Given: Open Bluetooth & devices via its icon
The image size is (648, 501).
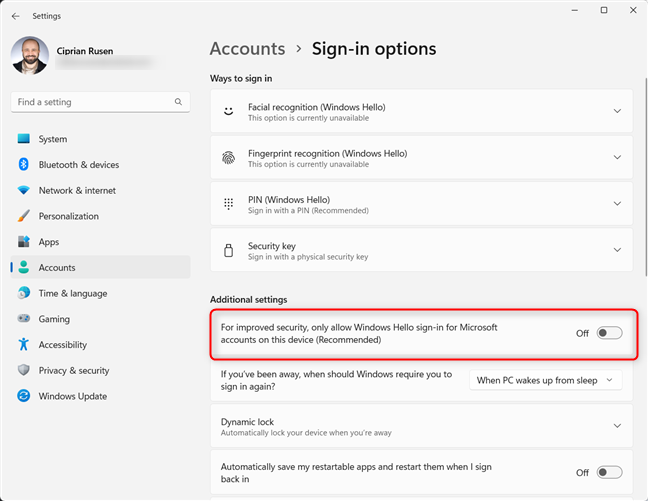Looking at the screenshot, I should pyautogui.click(x=24, y=165).
